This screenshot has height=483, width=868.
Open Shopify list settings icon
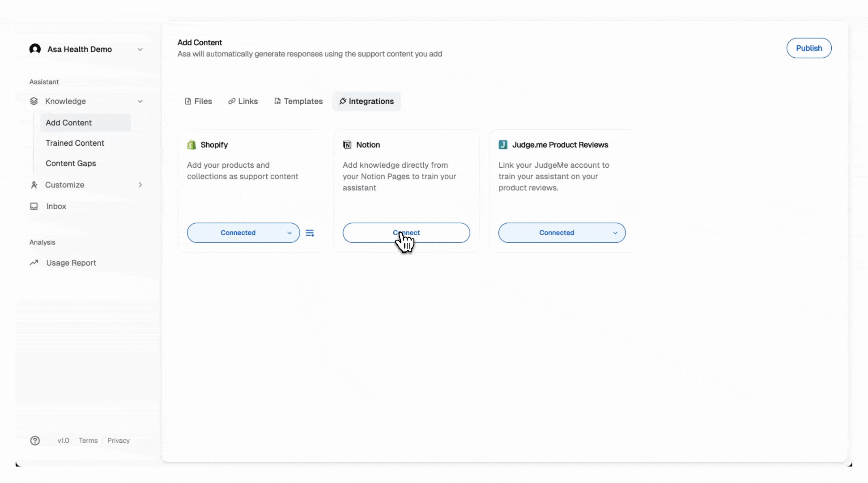pyautogui.click(x=310, y=233)
